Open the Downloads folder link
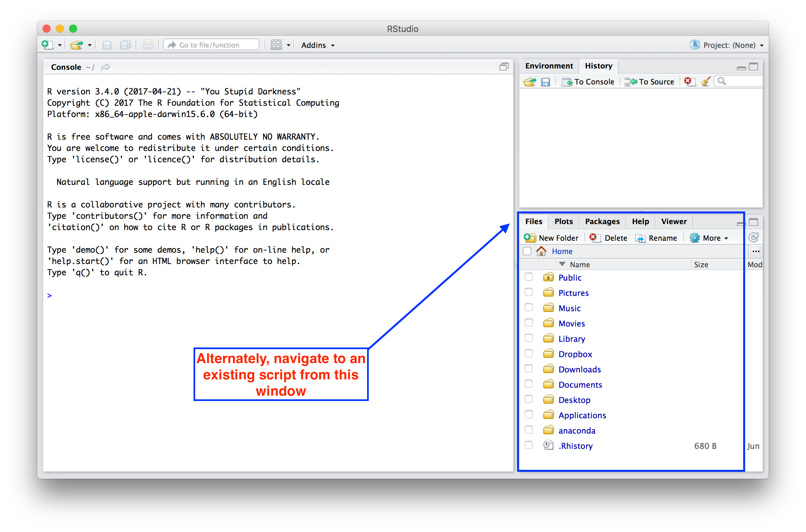Viewport: 806px width, 532px height. pos(580,369)
